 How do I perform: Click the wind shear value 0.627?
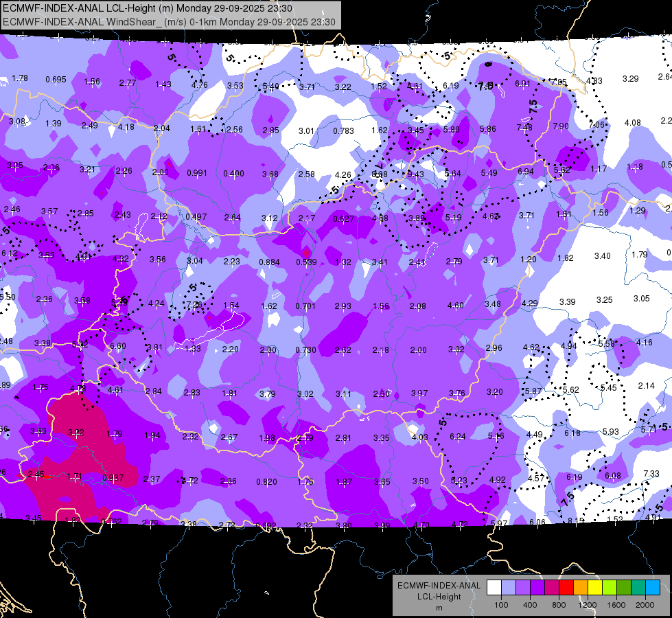pos(344,219)
